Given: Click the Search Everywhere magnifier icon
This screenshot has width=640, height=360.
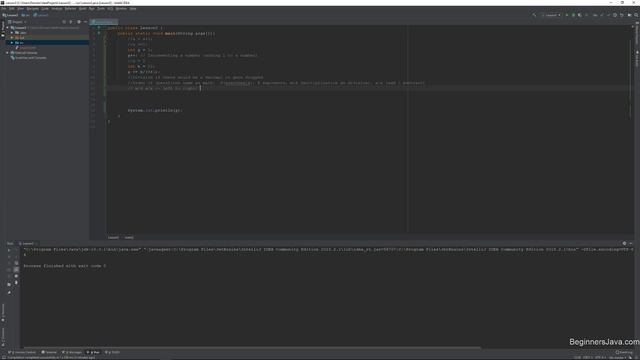Looking at the screenshot, I should click(x=636, y=15).
